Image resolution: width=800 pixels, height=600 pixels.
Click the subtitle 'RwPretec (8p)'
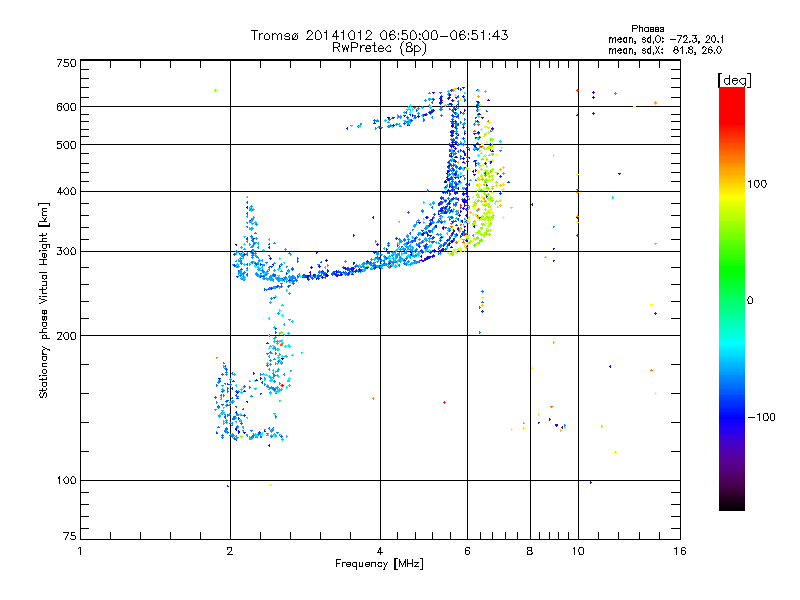(x=380, y=48)
